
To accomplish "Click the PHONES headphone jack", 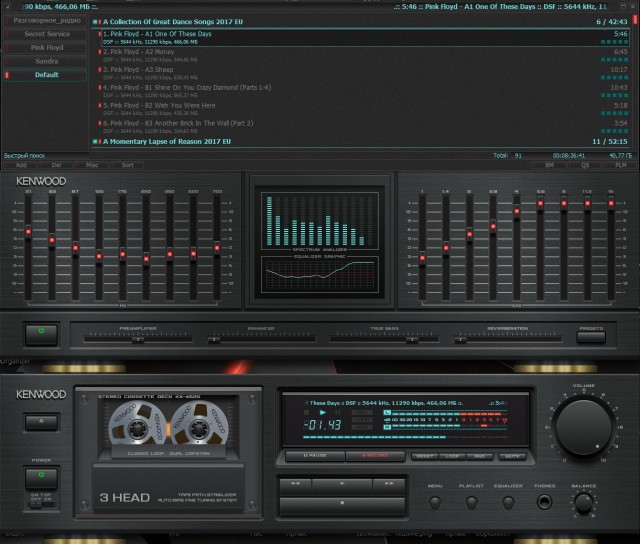I will (x=544, y=502).
